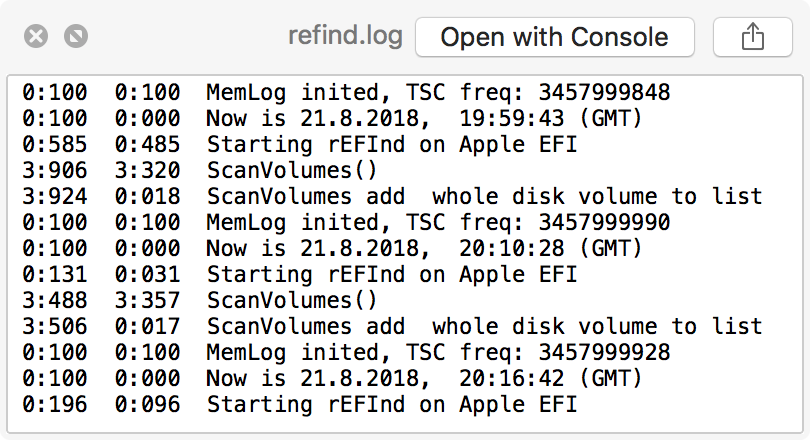Image resolution: width=810 pixels, height=440 pixels.
Task: Select the Starting rEFInd line at 0:585
Action: click(x=392, y=145)
